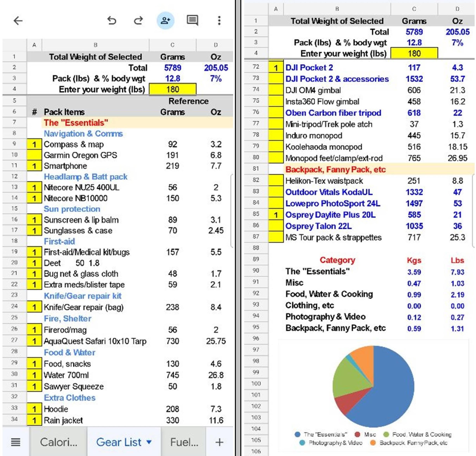The image size is (476, 456).
Task: Click the redo icon in toolbar
Action: 136,15
